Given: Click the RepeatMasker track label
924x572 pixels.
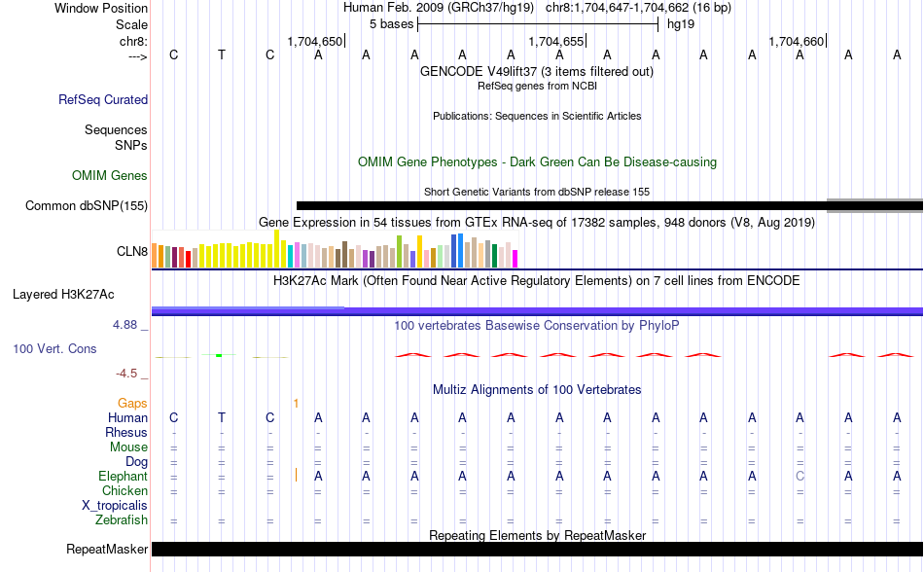Looking at the screenshot, I should point(107,549).
